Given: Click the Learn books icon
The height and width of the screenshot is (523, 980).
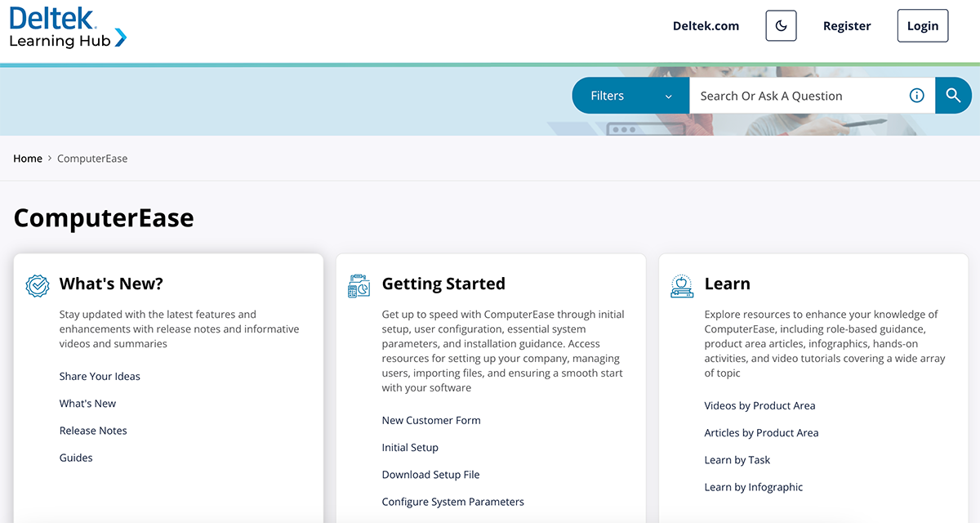Looking at the screenshot, I should pyautogui.click(x=682, y=285).
